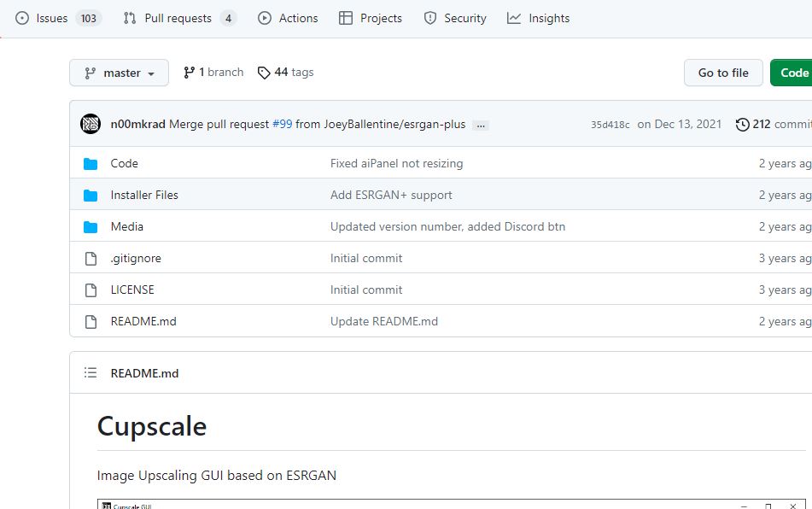Open the Pull requests tab
The image size is (812, 509).
click(179, 18)
